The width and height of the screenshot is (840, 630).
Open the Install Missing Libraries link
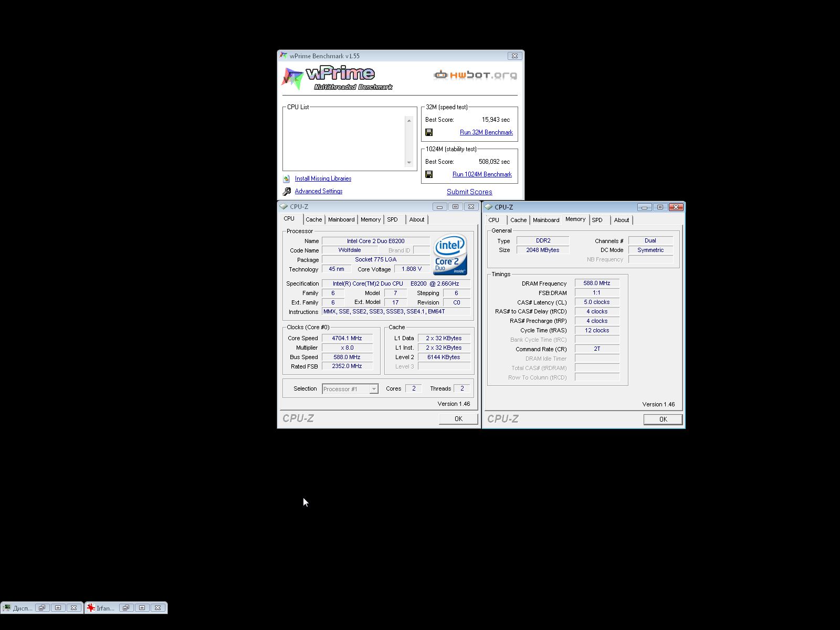coord(323,178)
